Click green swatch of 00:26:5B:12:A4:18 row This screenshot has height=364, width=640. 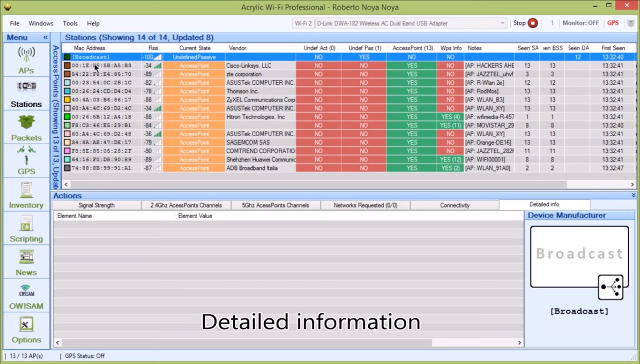67,117
